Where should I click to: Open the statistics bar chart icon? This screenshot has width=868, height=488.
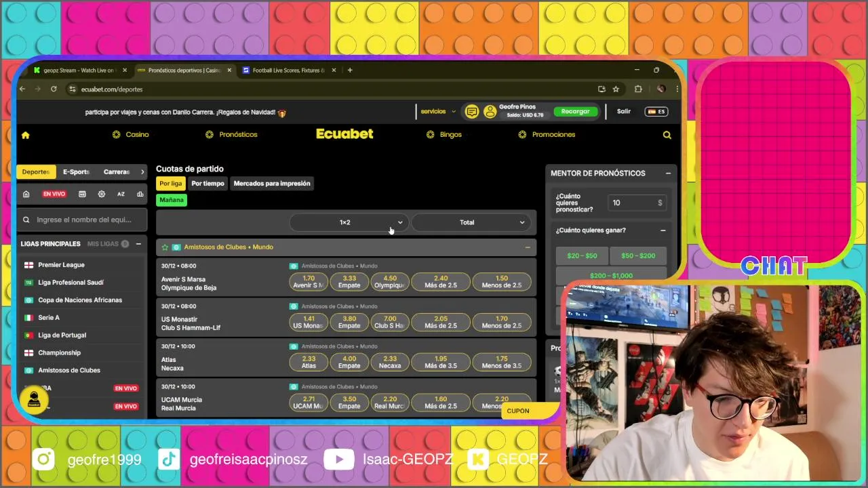point(140,194)
